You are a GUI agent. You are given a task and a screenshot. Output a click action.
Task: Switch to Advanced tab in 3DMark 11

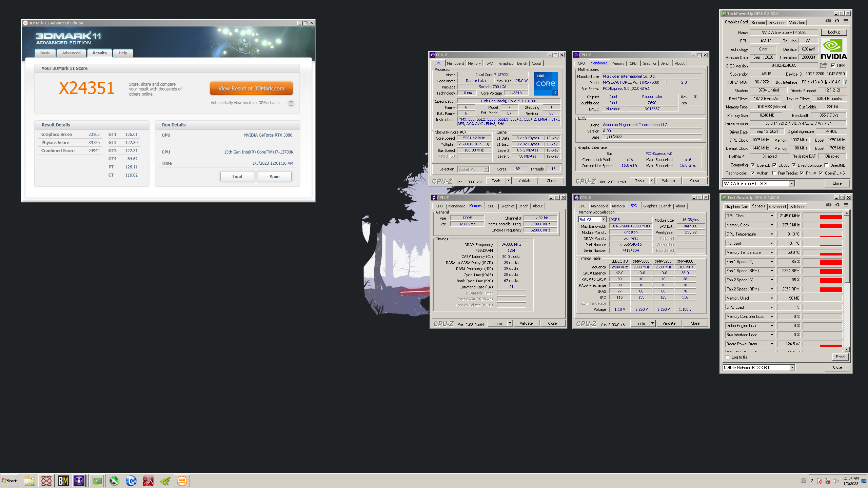pos(71,53)
